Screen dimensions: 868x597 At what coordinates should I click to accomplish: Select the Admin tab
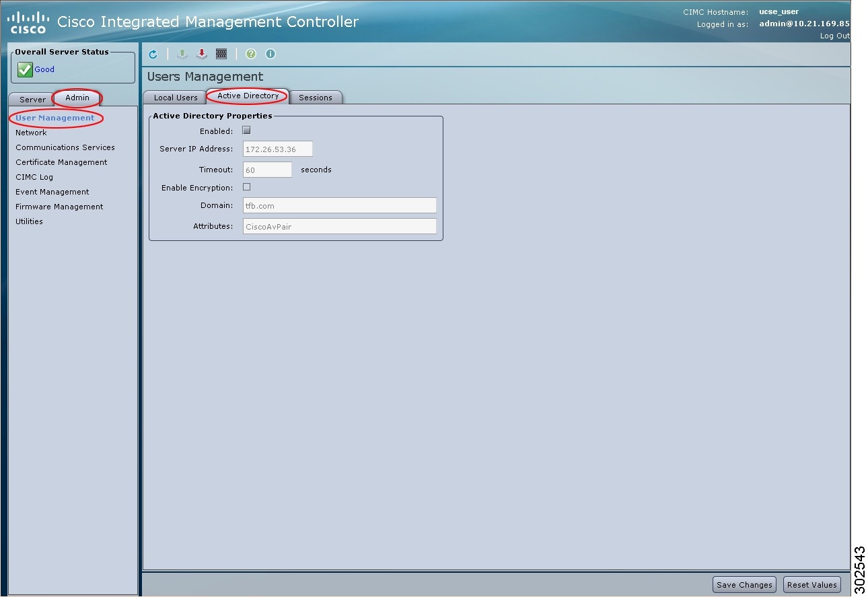click(x=76, y=98)
